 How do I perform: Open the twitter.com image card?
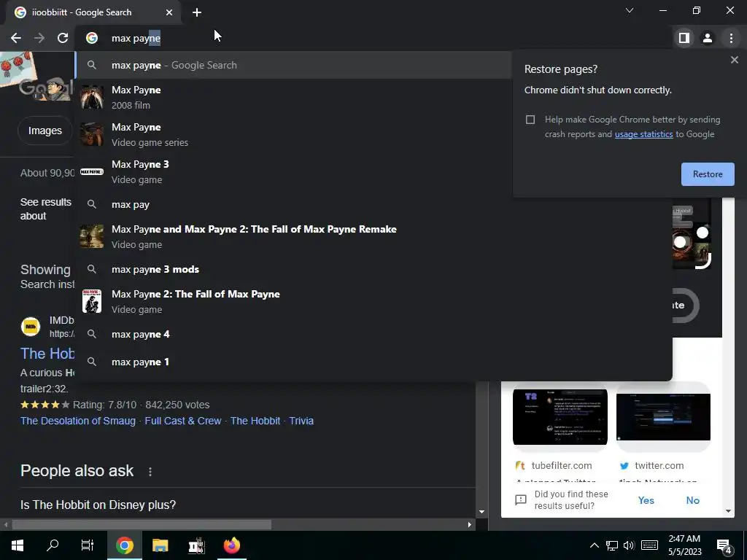[x=663, y=416]
